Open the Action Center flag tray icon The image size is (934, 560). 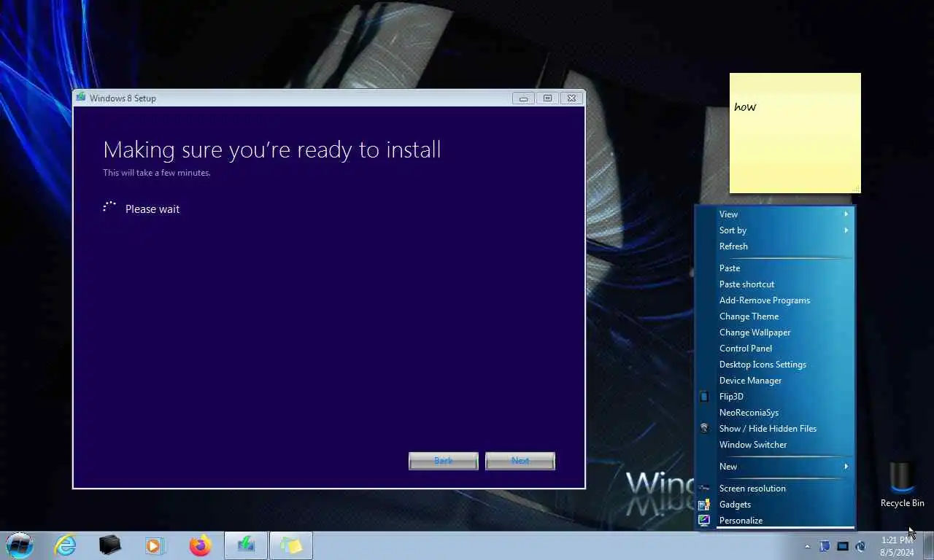coord(825,546)
